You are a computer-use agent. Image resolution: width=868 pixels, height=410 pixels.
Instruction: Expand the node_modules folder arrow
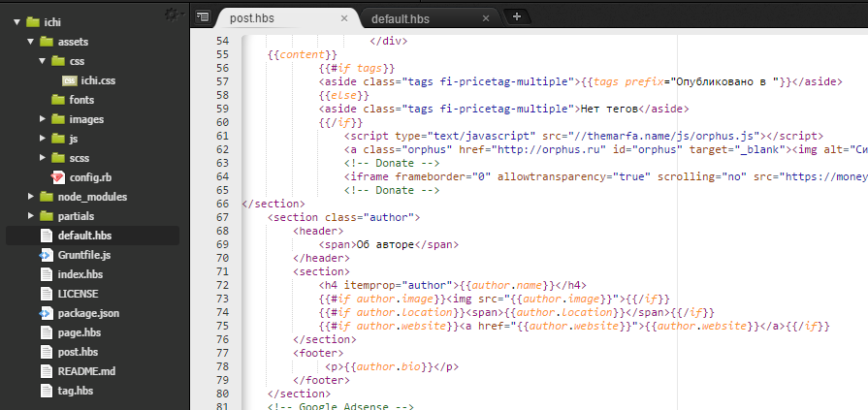pyautogui.click(x=30, y=197)
